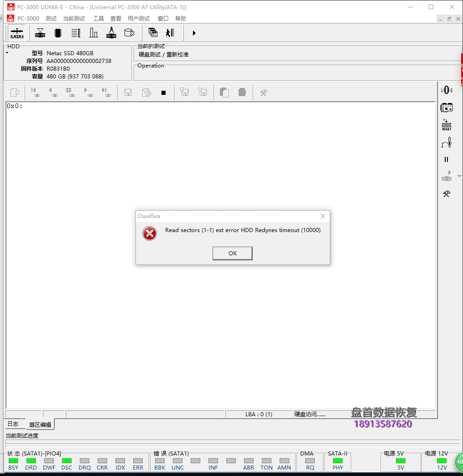
Task: Open the 查看 menu
Action: coord(116,19)
